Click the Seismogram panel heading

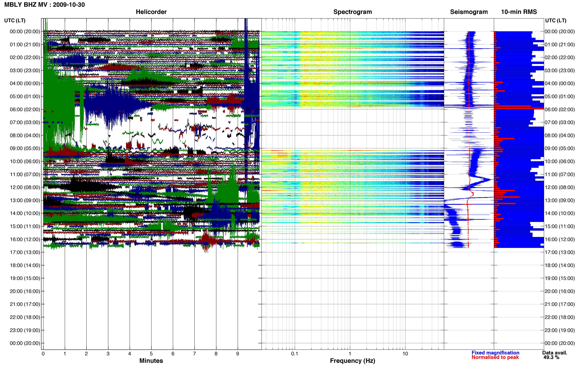[x=469, y=12]
